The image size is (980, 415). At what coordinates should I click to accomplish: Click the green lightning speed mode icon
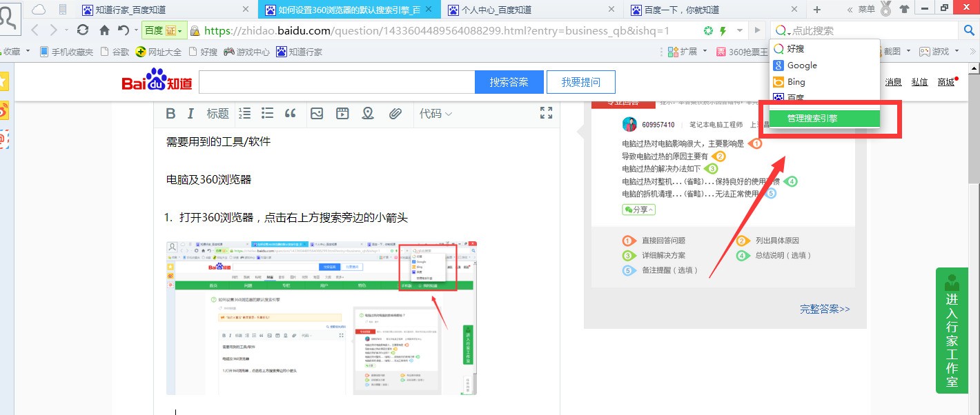tap(723, 31)
